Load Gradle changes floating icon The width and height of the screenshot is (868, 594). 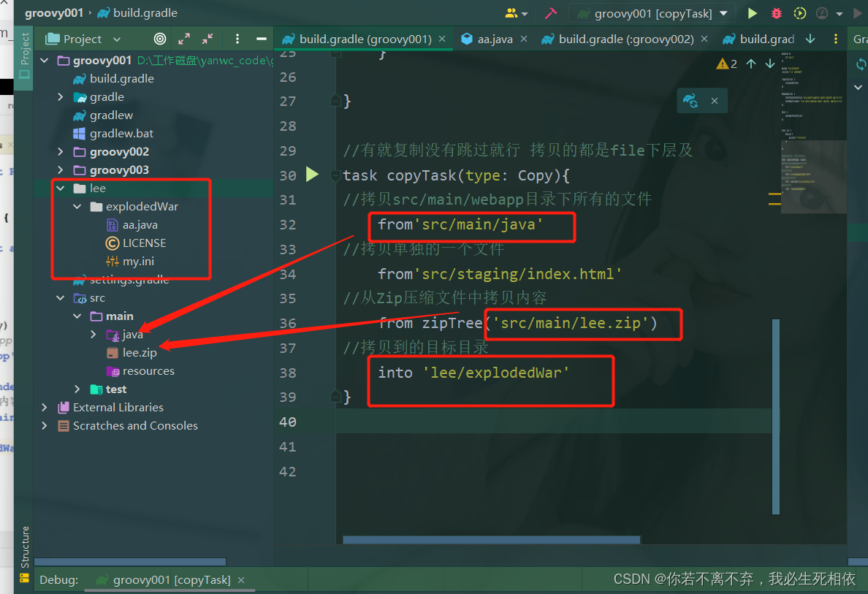pos(690,101)
